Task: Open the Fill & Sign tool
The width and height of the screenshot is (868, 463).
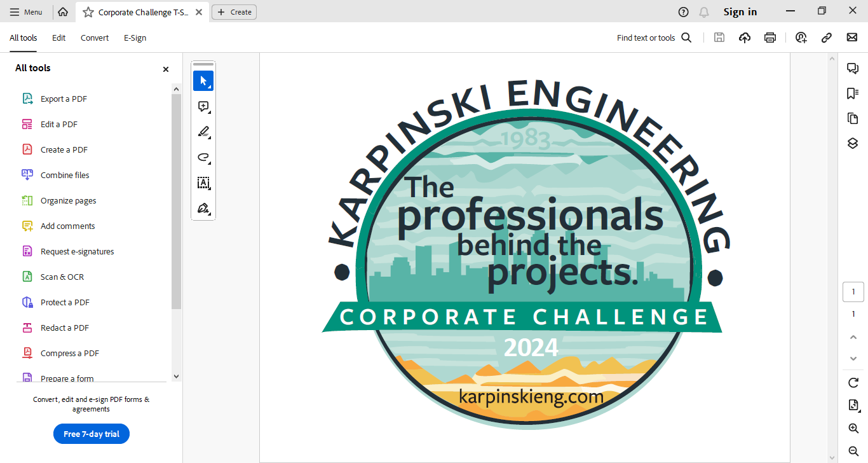Action: point(203,208)
